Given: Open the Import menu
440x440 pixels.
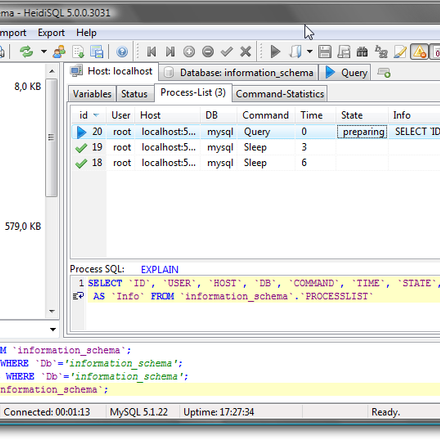Looking at the screenshot, I should pos(13,33).
